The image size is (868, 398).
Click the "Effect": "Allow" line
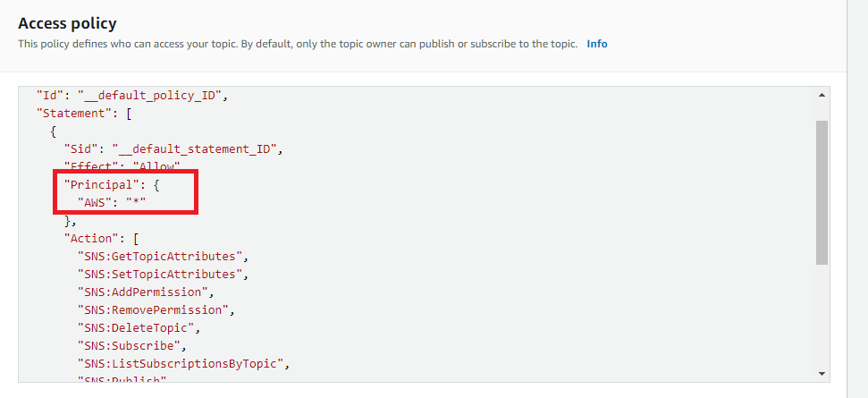coord(122,166)
